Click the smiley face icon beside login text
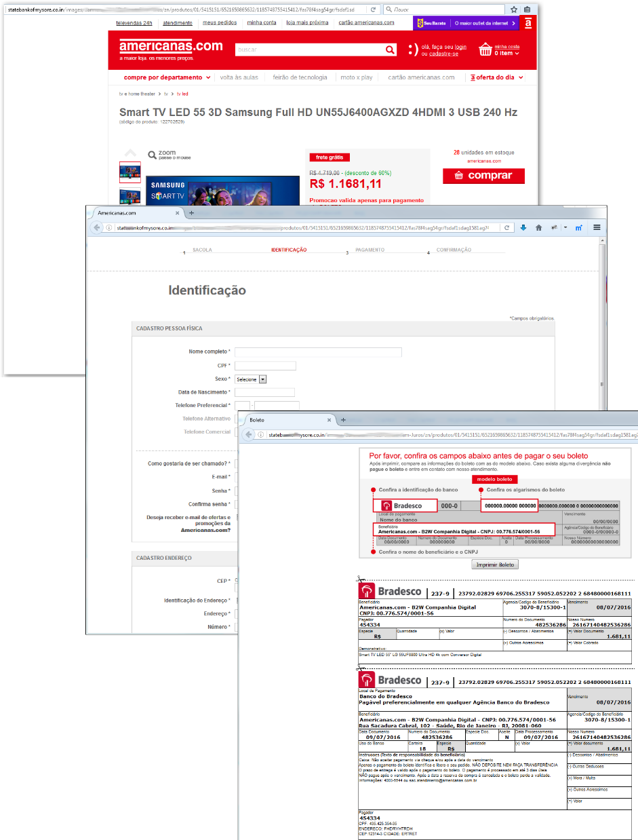This screenshot has width=638, height=840. [x=413, y=50]
